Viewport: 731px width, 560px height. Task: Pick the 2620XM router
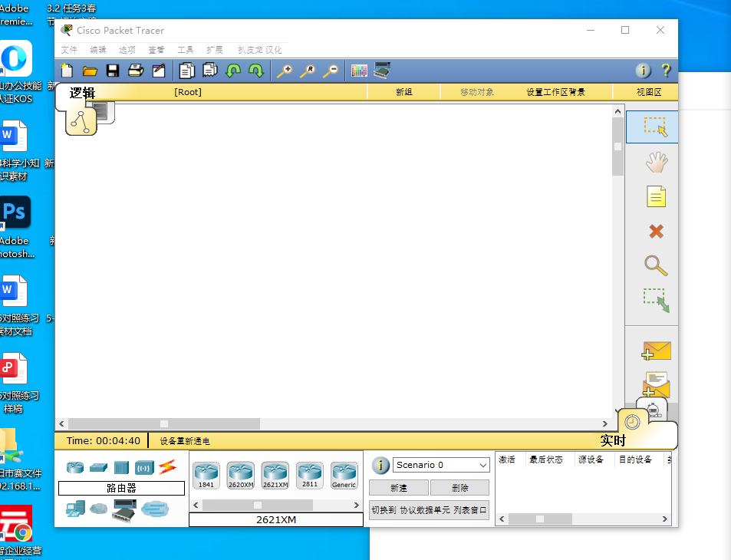click(241, 475)
